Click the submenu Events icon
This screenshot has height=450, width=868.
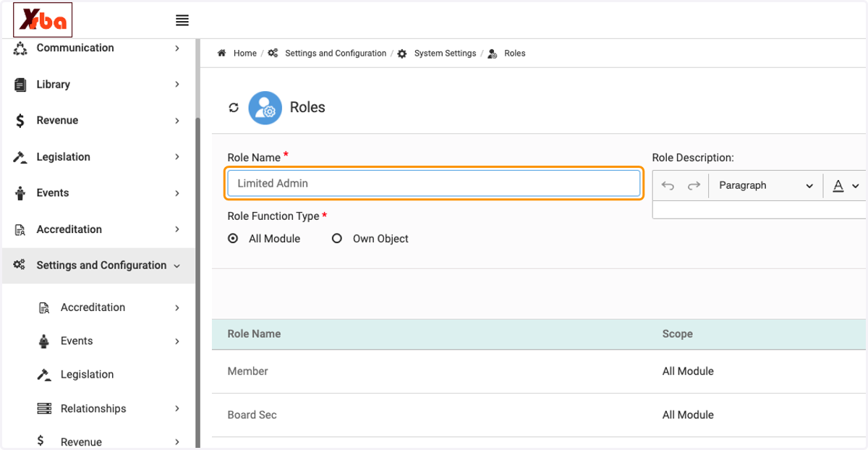point(44,341)
